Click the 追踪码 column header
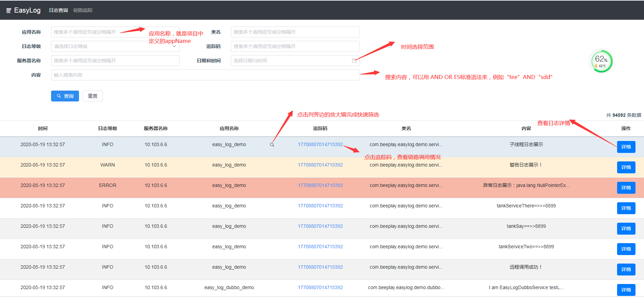644x300 pixels. click(320, 128)
